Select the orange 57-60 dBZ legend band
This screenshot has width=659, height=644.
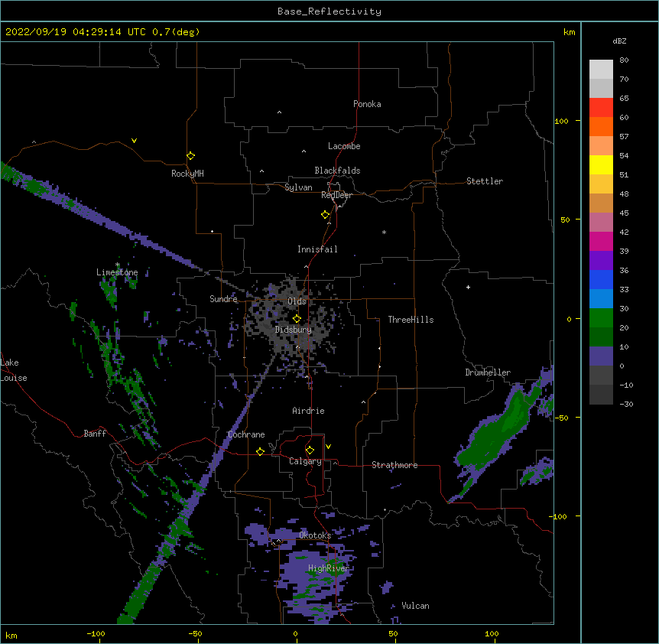point(601,126)
